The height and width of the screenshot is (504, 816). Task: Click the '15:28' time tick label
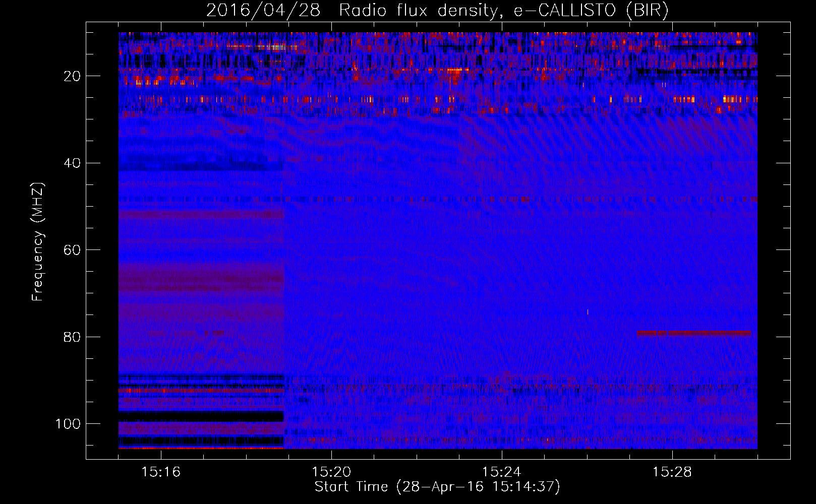point(672,472)
